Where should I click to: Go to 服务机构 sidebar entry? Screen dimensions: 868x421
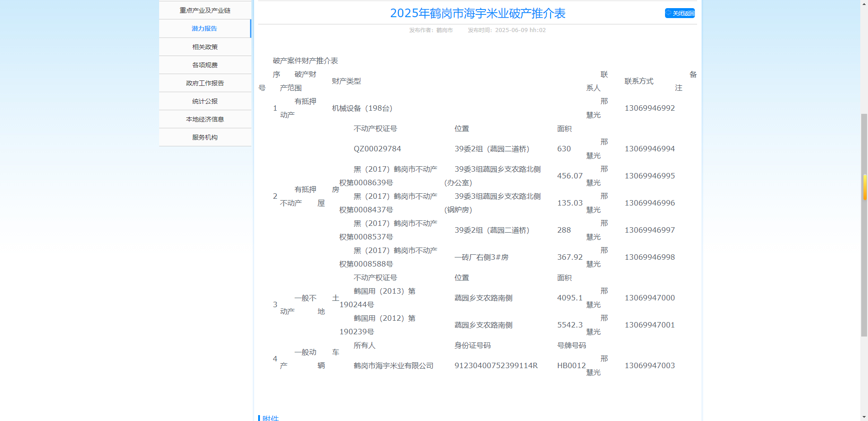coord(205,137)
